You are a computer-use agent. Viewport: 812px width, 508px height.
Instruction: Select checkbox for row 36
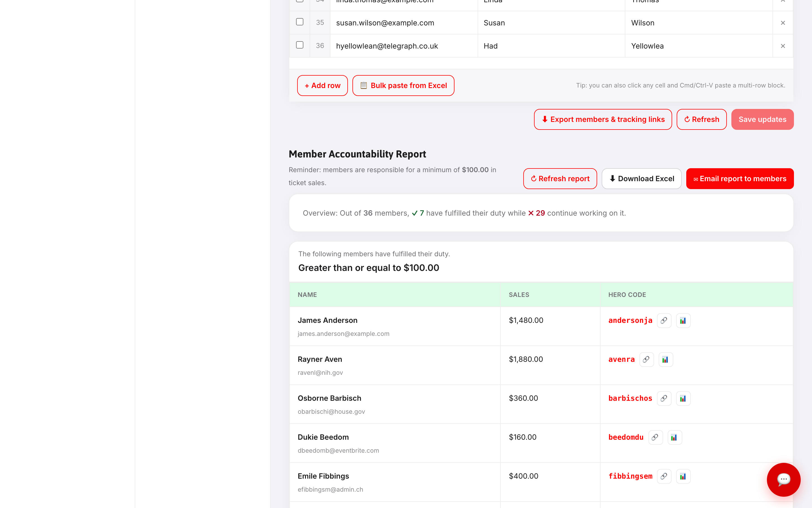click(x=300, y=45)
